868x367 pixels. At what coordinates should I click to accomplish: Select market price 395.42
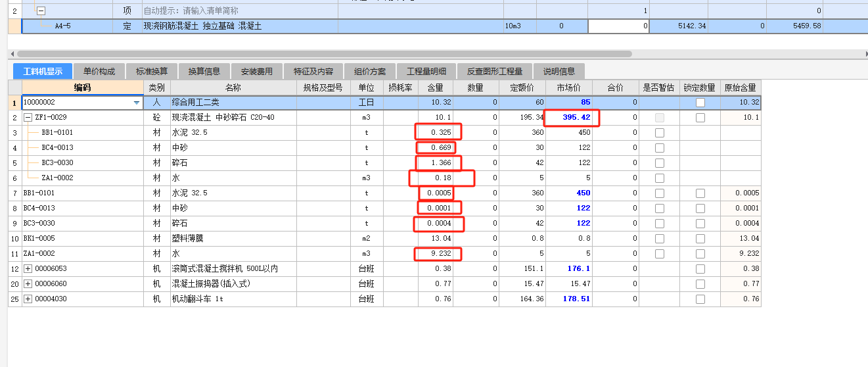pyautogui.click(x=569, y=118)
